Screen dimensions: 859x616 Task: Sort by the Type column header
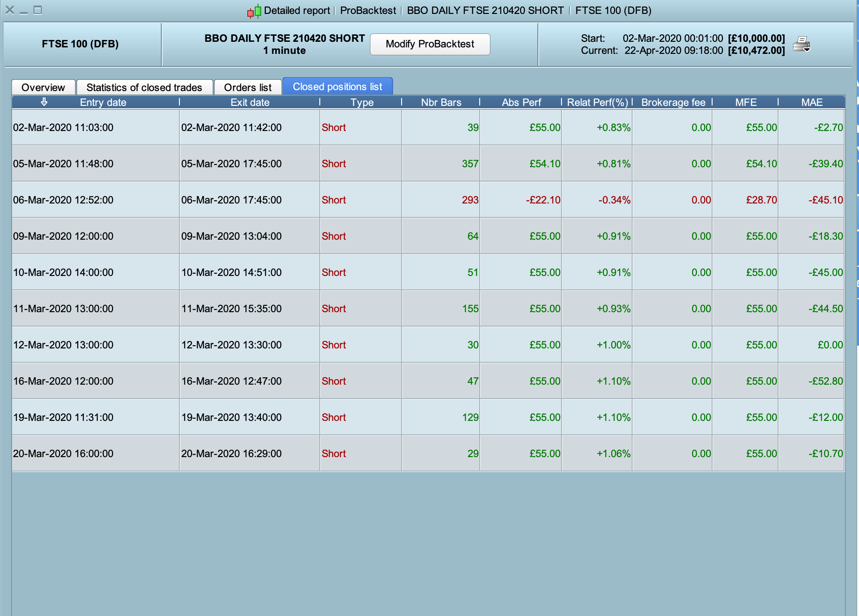click(x=362, y=102)
